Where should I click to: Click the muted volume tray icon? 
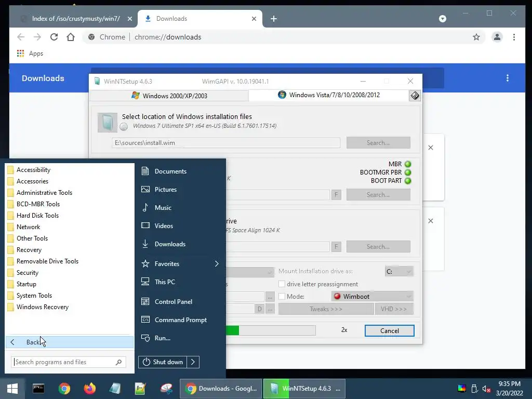tap(486, 389)
